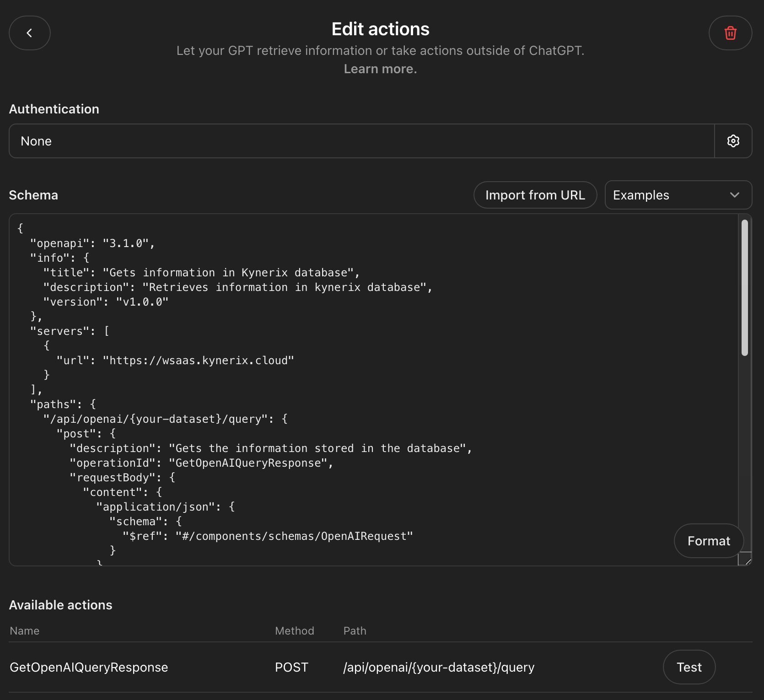The image size is (764, 700).
Task: Delete the action with trash icon
Action: click(730, 33)
